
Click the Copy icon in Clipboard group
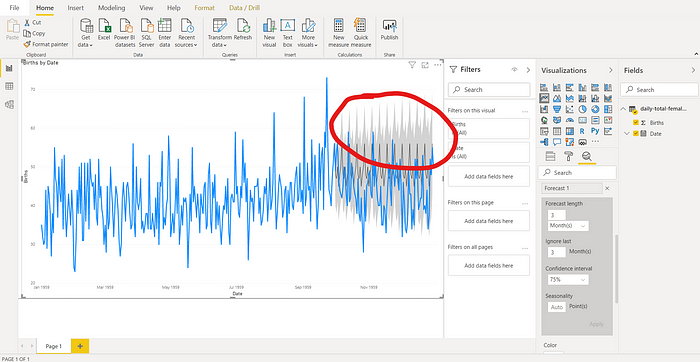pos(27,33)
